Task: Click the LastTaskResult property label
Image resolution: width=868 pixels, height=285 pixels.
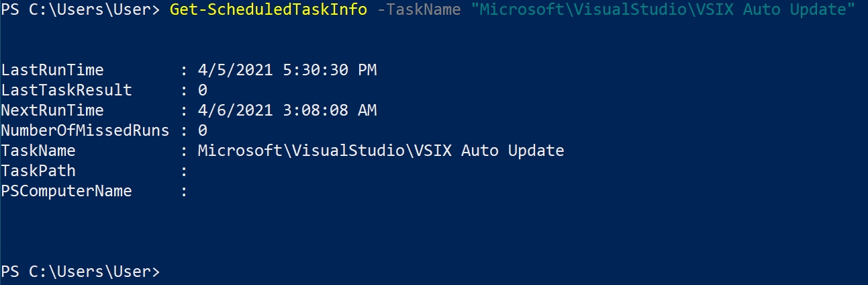Action: pos(66,90)
